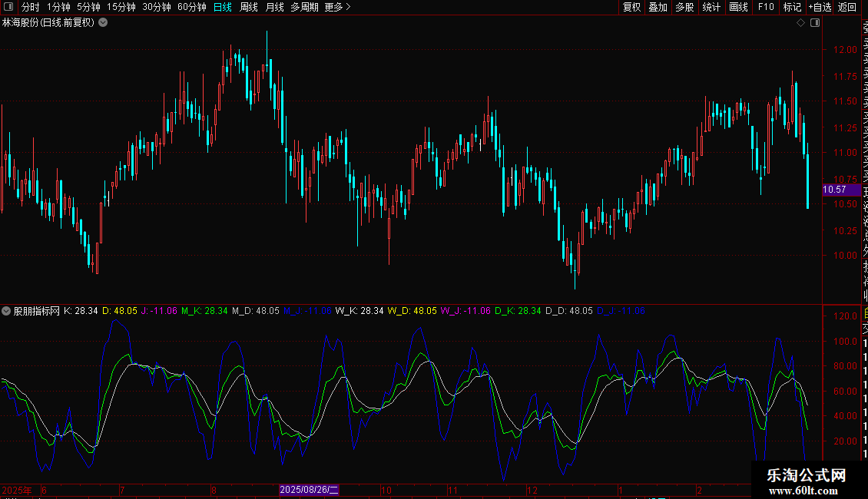Screen dimensions: 868x499
Task: Expand the 股朋指标网 indicator dropdown
Action: [7, 311]
